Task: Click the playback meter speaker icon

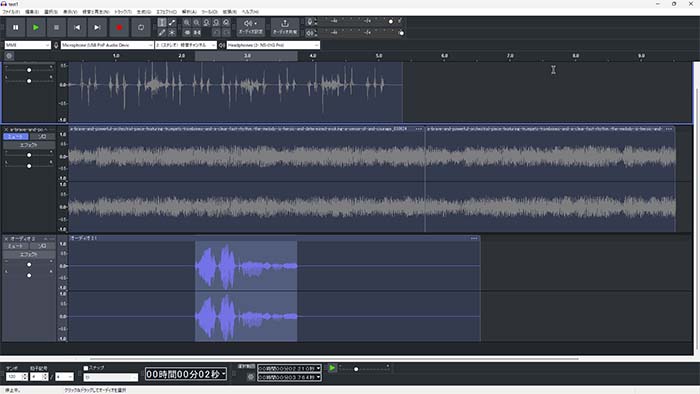Action: tap(310, 33)
